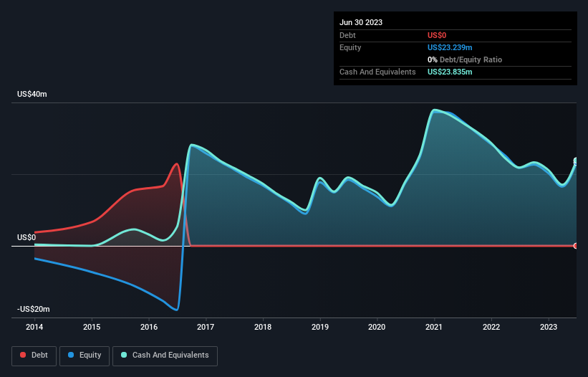
Task: Click the US$40m y-axis label
Action: [32, 94]
